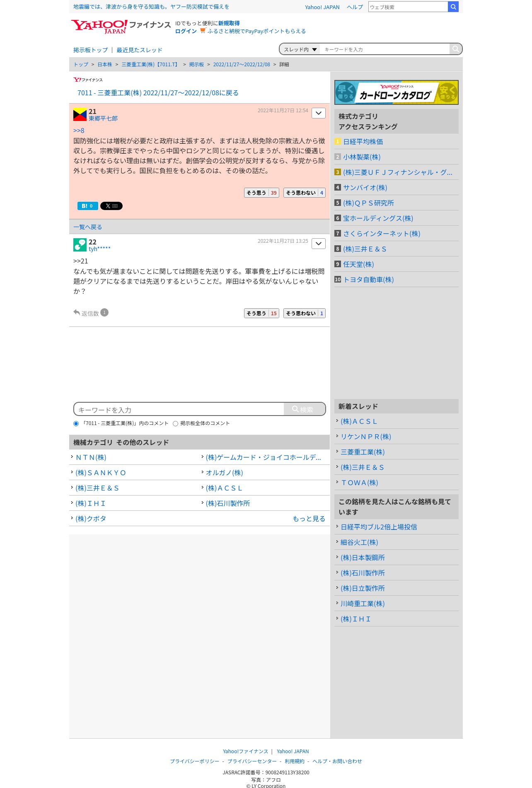Go to 掲示板トップ
The height and width of the screenshot is (788, 532).
(x=90, y=50)
